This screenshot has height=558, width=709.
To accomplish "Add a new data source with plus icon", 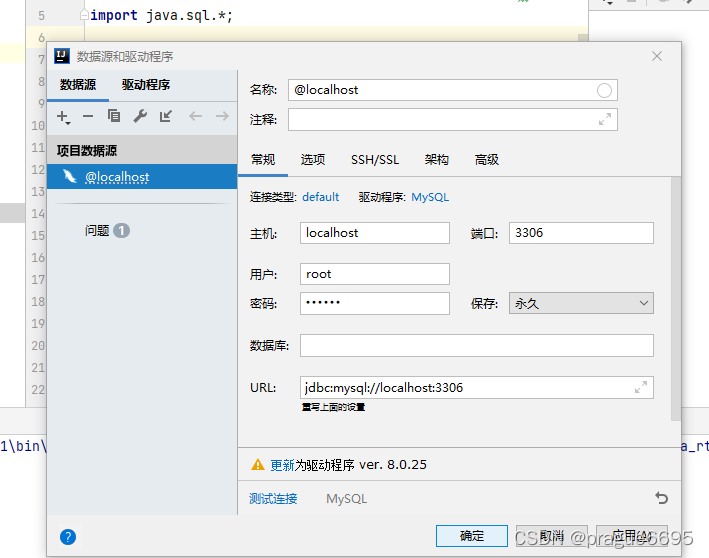I will click(63, 117).
